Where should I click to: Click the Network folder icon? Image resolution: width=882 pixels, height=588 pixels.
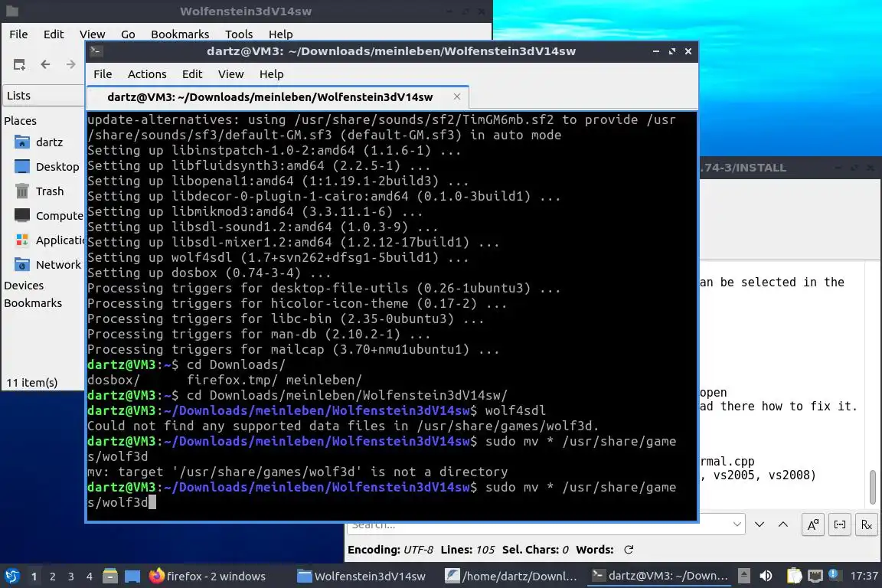pos(22,264)
